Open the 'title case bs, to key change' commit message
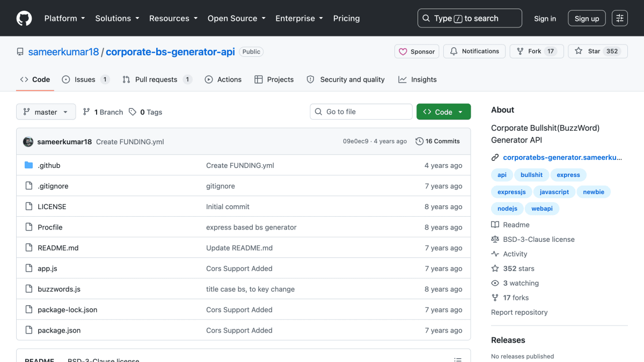 [250, 289]
